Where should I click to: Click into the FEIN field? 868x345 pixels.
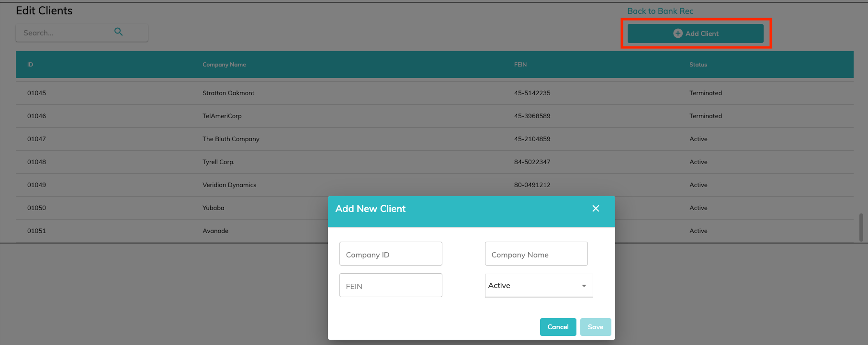(x=390, y=286)
